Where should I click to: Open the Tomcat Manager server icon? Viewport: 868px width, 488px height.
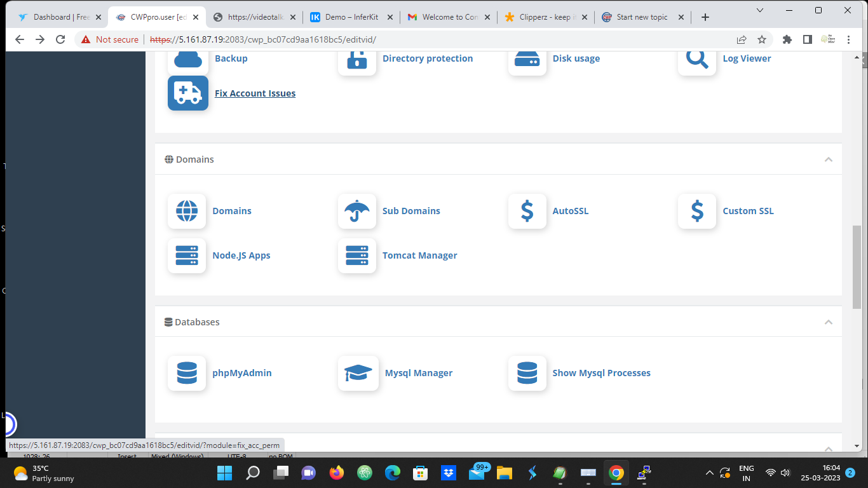[x=357, y=255]
